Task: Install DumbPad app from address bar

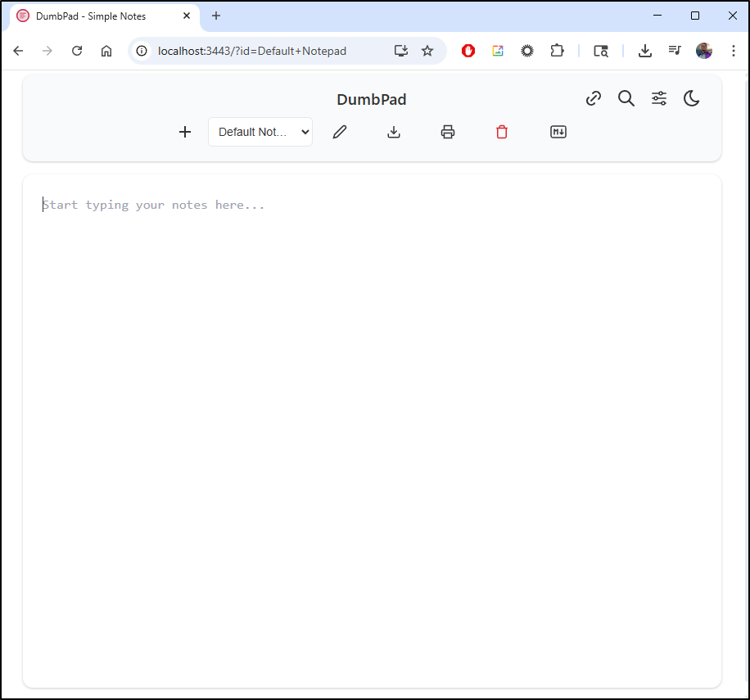Action: 401,51
